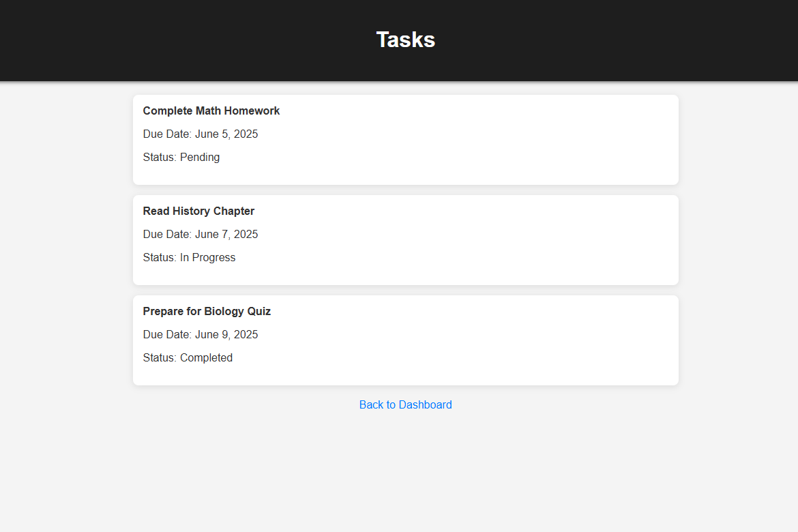Click the Completed status value
798x532 pixels.
point(206,357)
